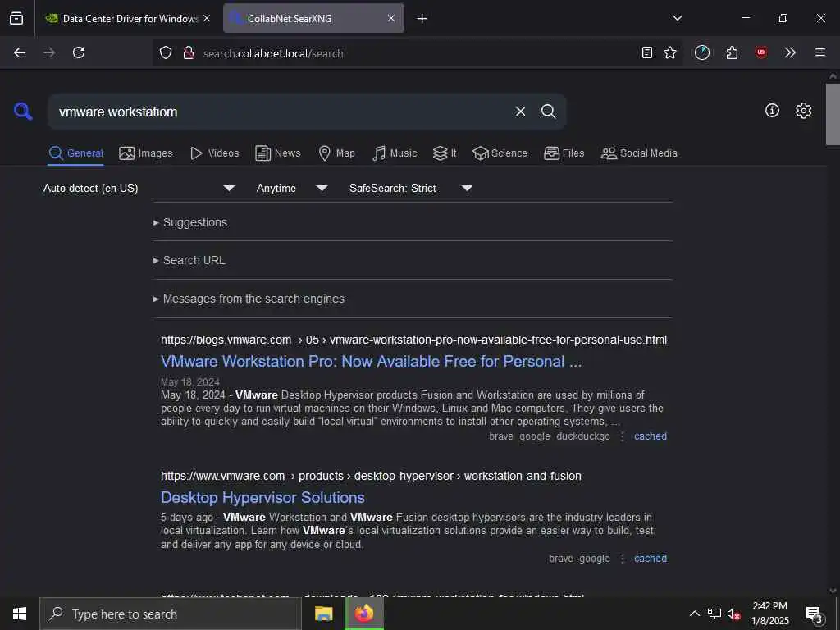
Task: List all tabs dropdown arrow
Action: point(677,18)
